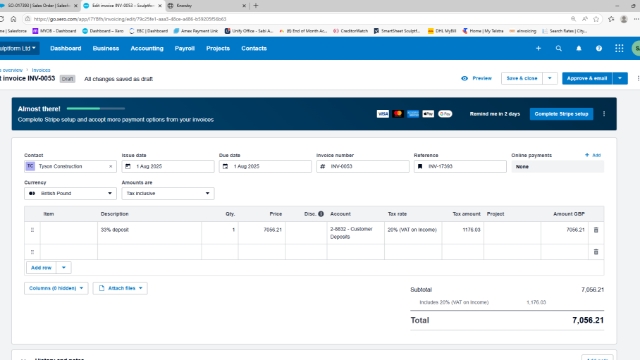Open Stripe banner more options menu
The width and height of the screenshot is (640, 360).
click(x=604, y=114)
